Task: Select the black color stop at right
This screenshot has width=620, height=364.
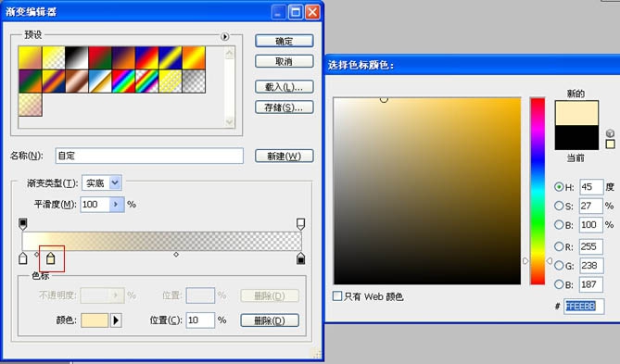Action: pos(300,258)
